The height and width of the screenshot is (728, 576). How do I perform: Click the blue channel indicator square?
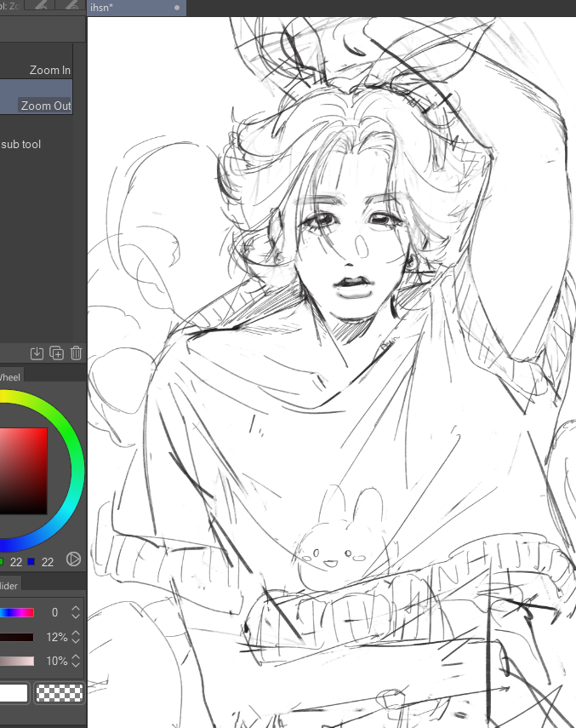[31, 562]
